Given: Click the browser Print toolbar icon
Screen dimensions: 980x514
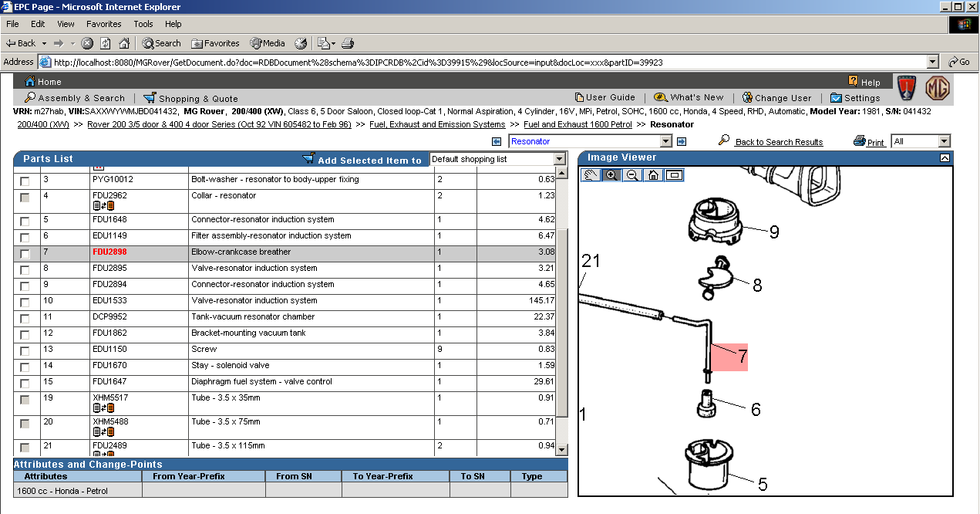Looking at the screenshot, I should point(348,43).
